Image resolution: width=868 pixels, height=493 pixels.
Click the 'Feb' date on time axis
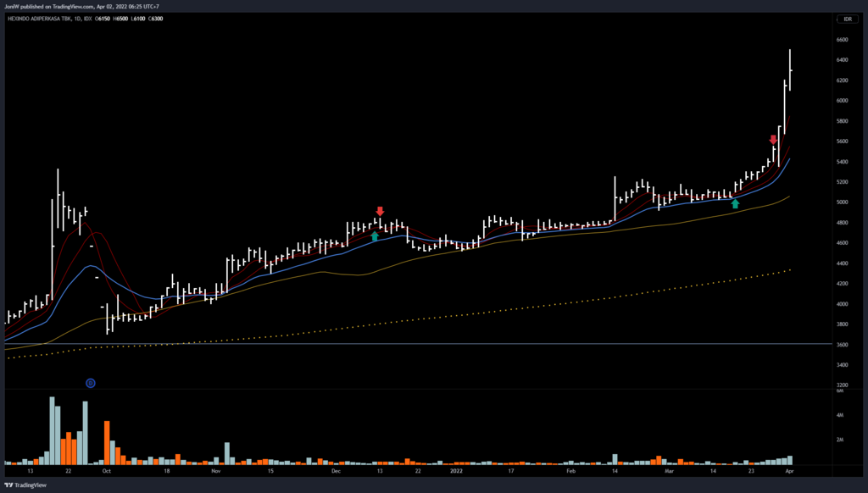point(570,469)
